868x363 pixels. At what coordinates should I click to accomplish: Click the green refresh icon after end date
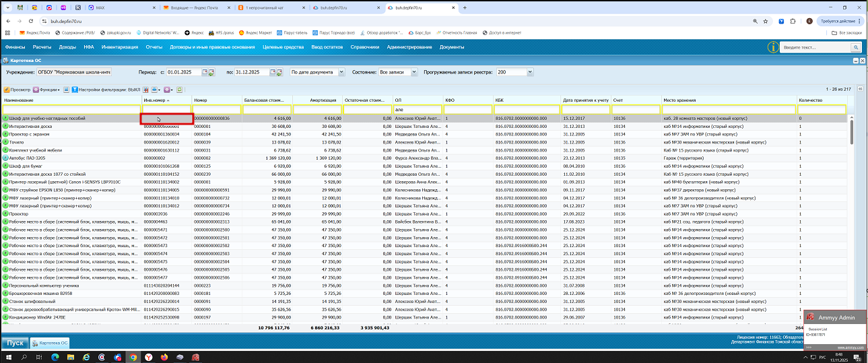click(281, 72)
